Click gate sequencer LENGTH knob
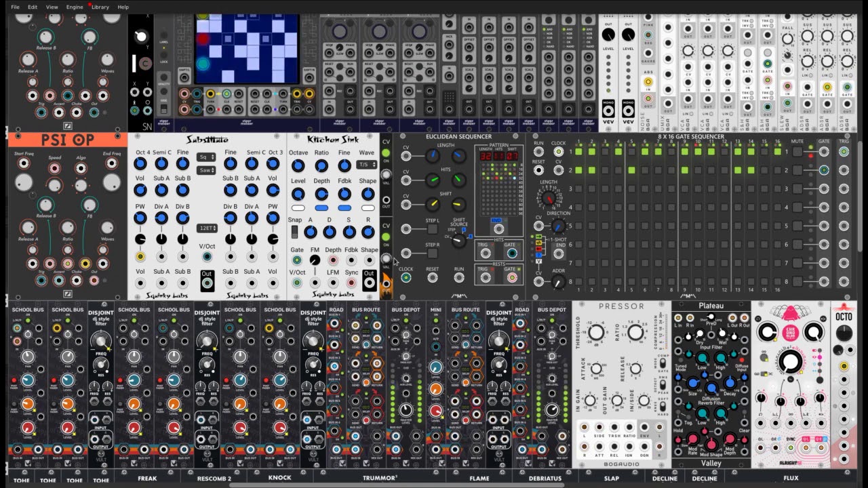 [x=549, y=199]
